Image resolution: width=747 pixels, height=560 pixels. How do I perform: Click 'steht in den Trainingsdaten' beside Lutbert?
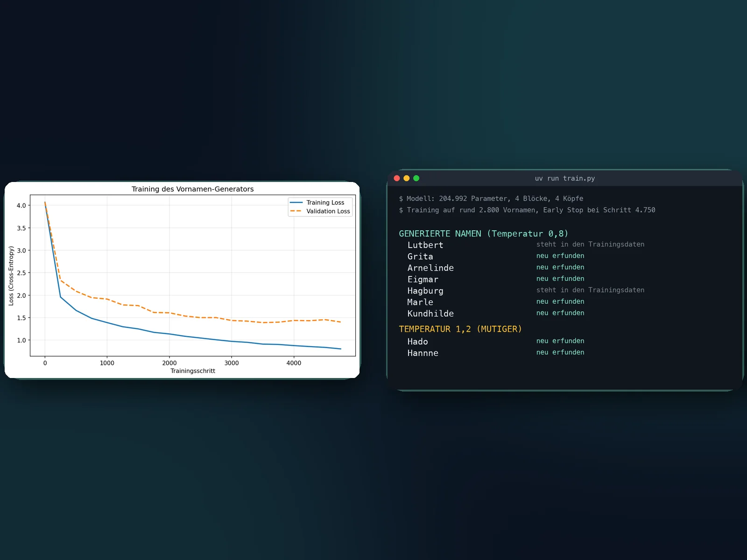(x=590, y=245)
